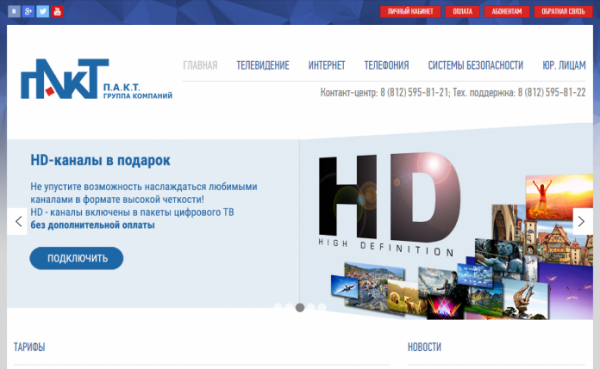Select the first carousel dot indicator
The height and width of the screenshot is (369, 600).
[278, 307]
